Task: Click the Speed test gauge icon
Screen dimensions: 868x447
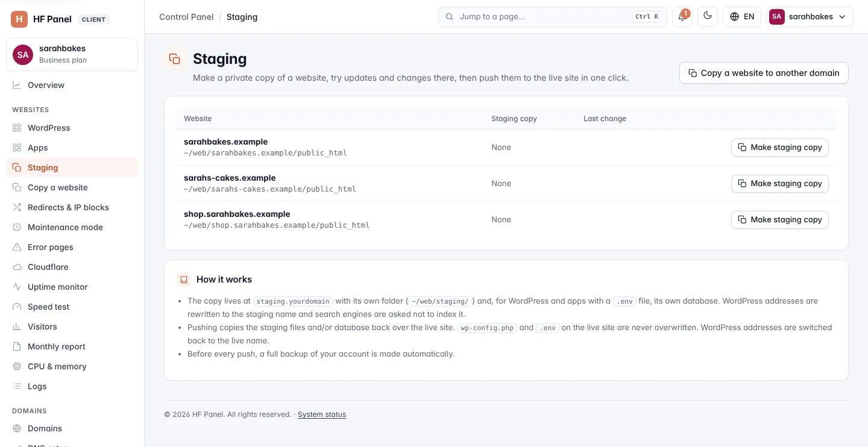Action: (17, 307)
